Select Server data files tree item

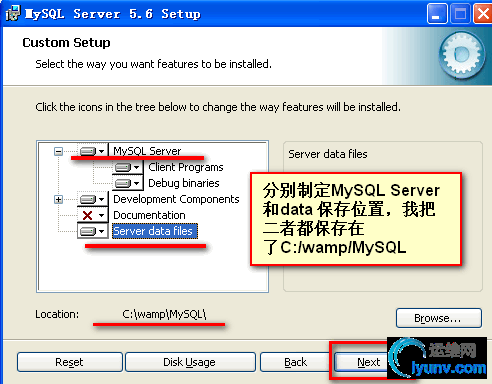coord(155,231)
